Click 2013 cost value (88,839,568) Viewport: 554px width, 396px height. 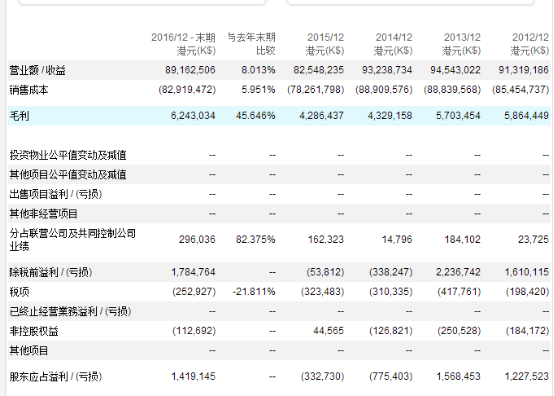(x=452, y=89)
